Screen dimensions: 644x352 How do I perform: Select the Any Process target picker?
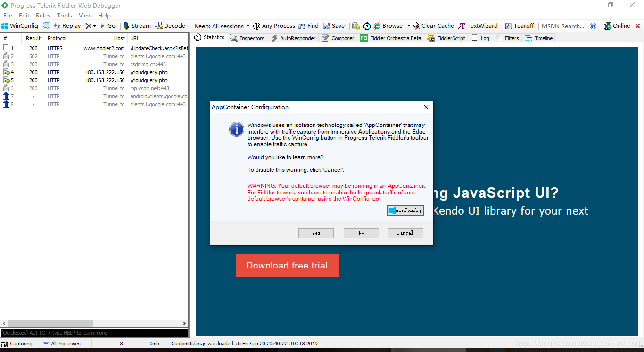[x=274, y=26]
